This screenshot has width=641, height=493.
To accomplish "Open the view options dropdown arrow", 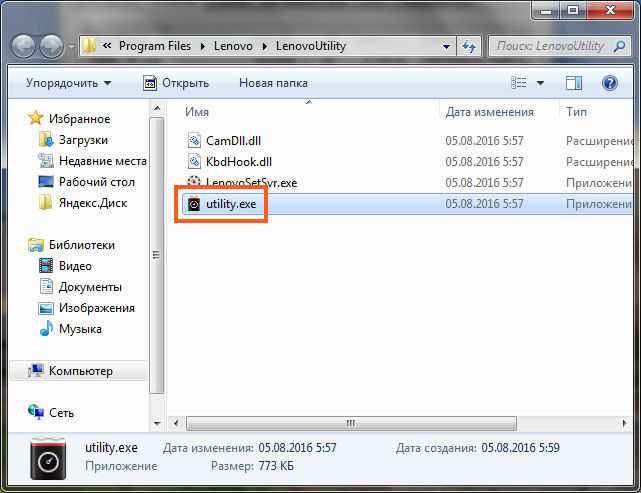I will tap(540, 83).
